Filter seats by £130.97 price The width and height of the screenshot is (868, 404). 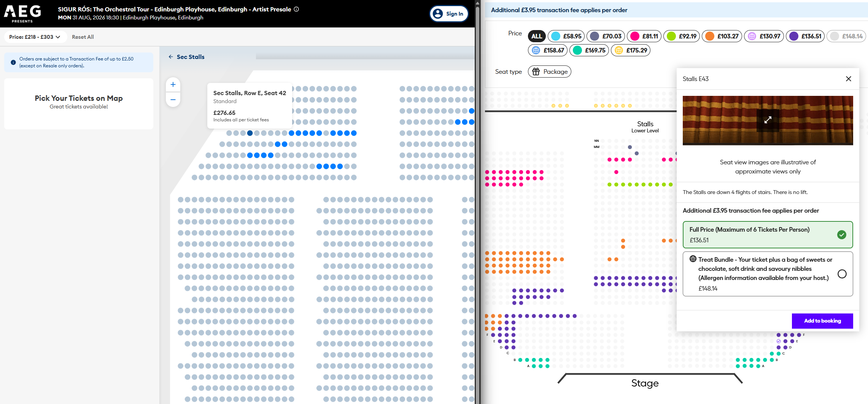(x=764, y=36)
